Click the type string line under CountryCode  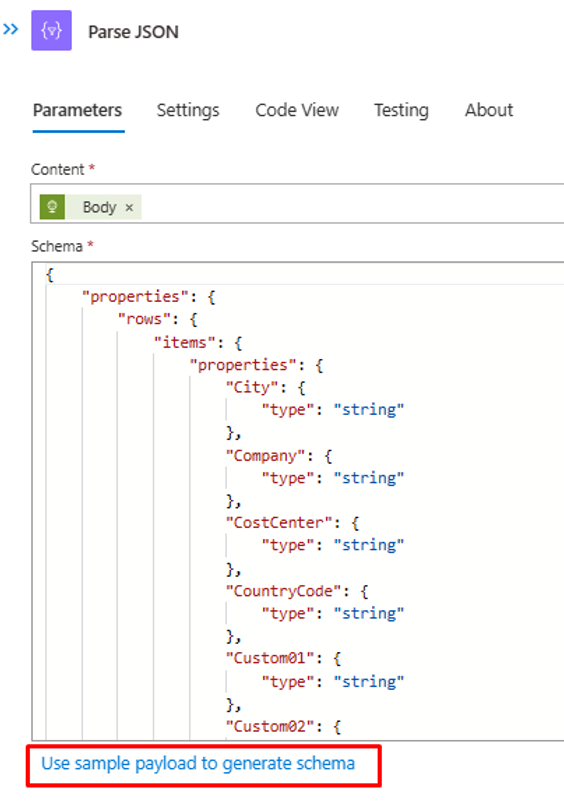pyautogui.click(x=333, y=613)
